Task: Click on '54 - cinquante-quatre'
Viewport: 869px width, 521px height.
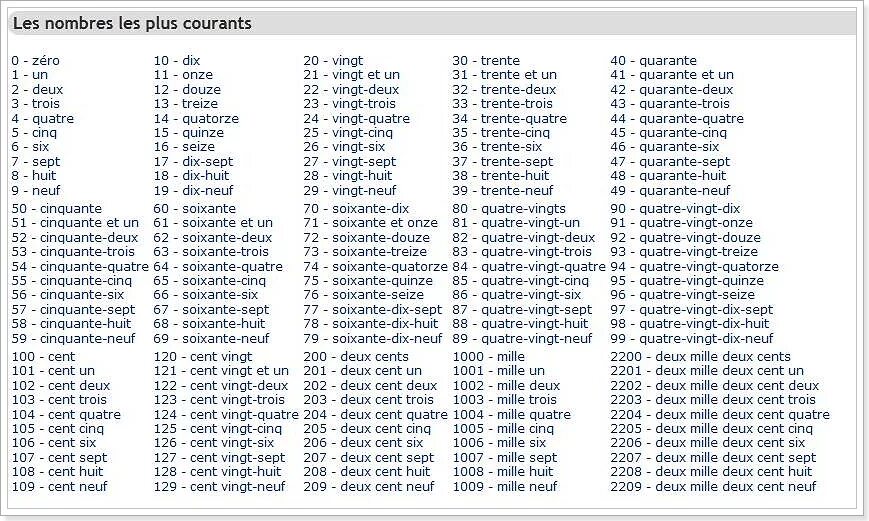Action: pos(80,266)
